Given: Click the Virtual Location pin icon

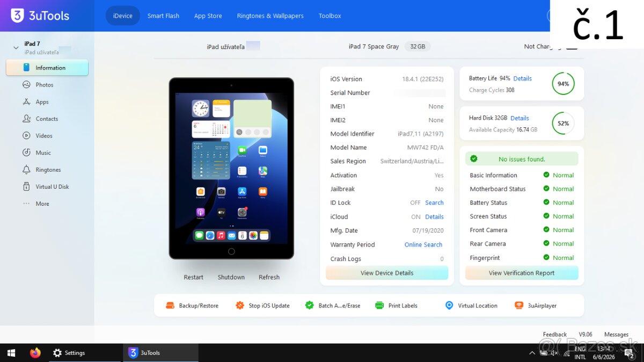Looking at the screenshot, I should point(449,305).
